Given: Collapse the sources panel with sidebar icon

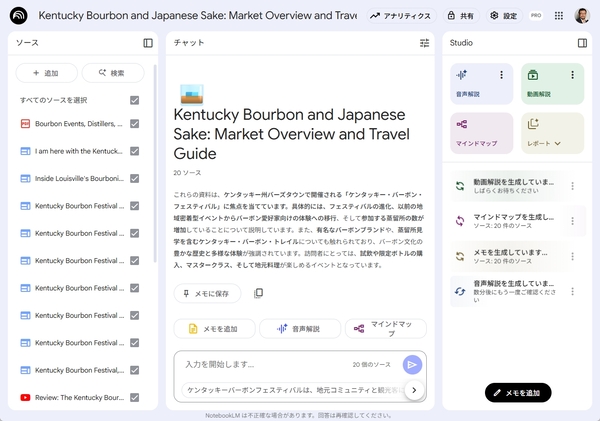Looking at the screenshot, I should [x=148, y=43].
